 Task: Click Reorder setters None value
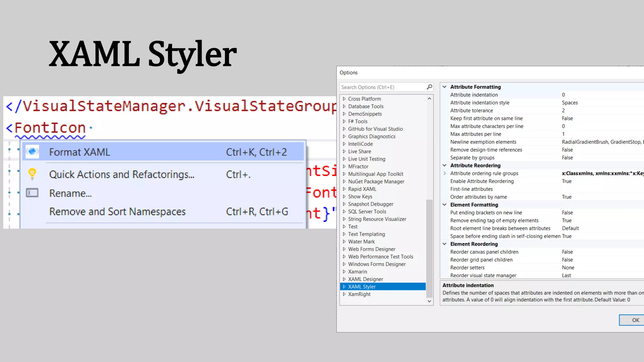(x=568, y=267)
